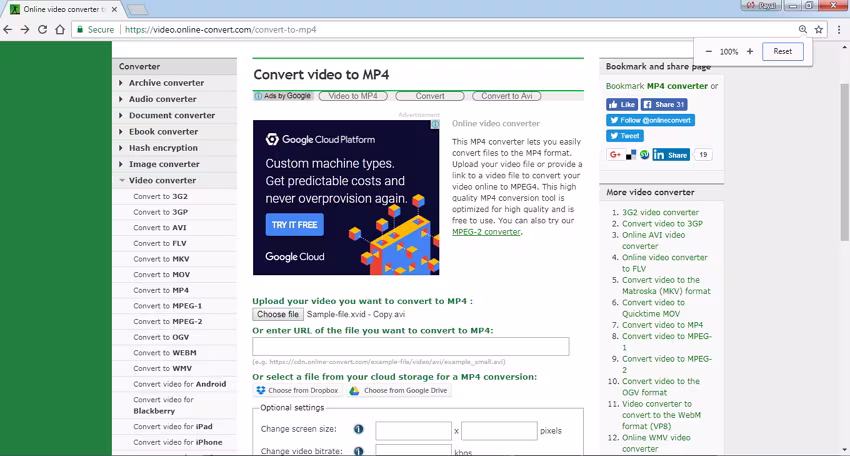Viewport: 850px width, 456px height.
Task: Choose a file from Google Drive
Action: tap(398, 390)
